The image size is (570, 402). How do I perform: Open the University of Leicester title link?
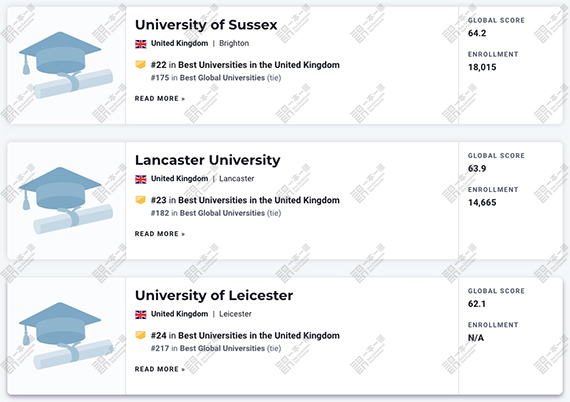click(214, 295)
